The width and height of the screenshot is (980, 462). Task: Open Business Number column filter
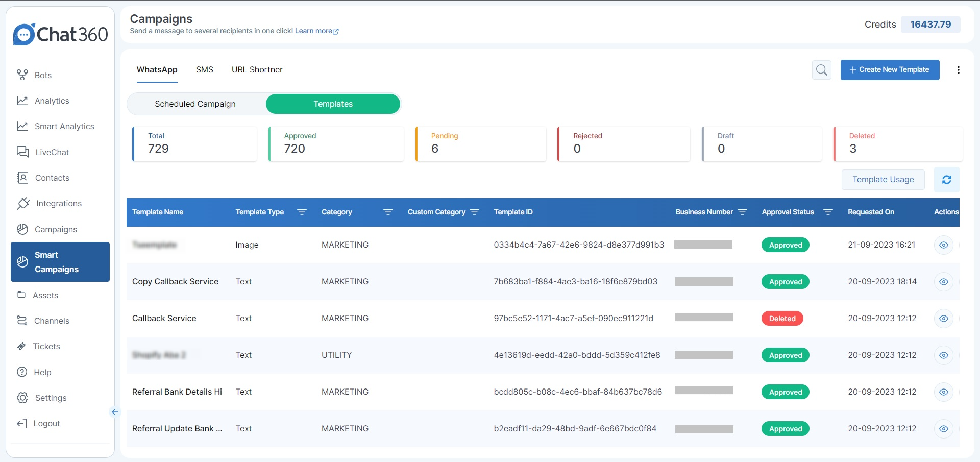(x=742, y=212)
